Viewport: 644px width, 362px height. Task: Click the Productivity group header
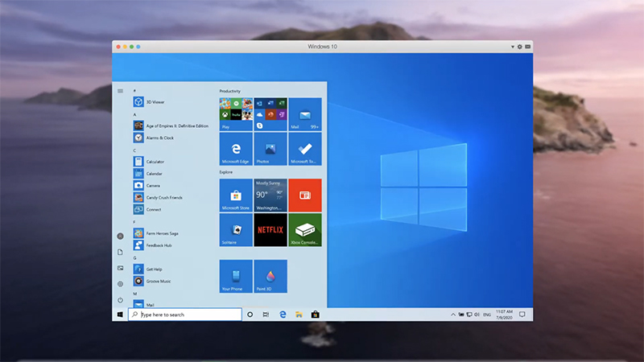pyautogui.click(x=230, y=91)
